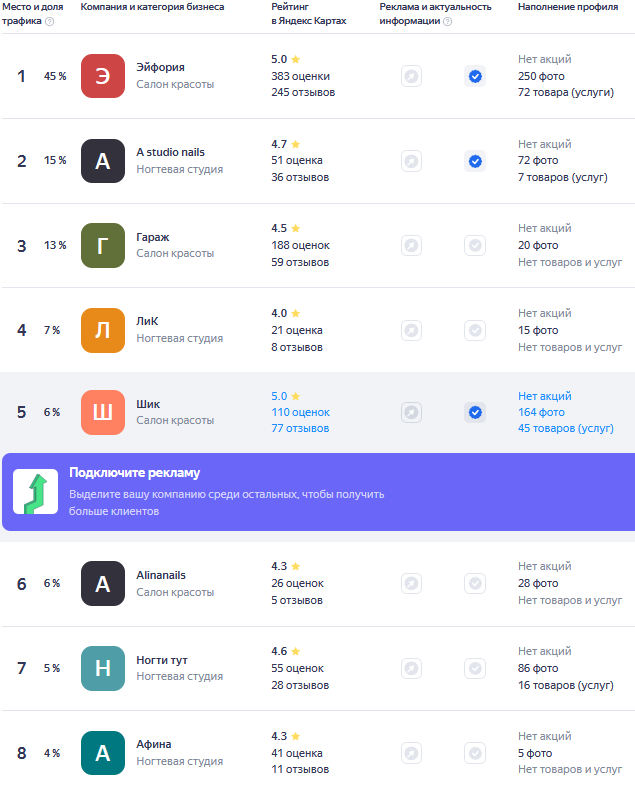This screenshot has width=635, height=790.
Task: Click the advertising icon in the Ногти тут row
Action: click(411, 668)
